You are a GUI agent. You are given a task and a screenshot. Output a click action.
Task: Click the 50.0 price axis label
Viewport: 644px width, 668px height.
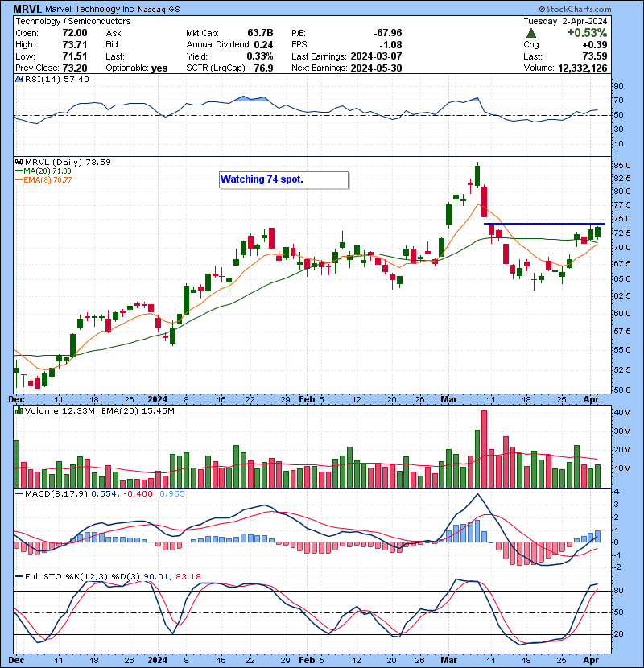pyautogui.click(x=621, y=390)
